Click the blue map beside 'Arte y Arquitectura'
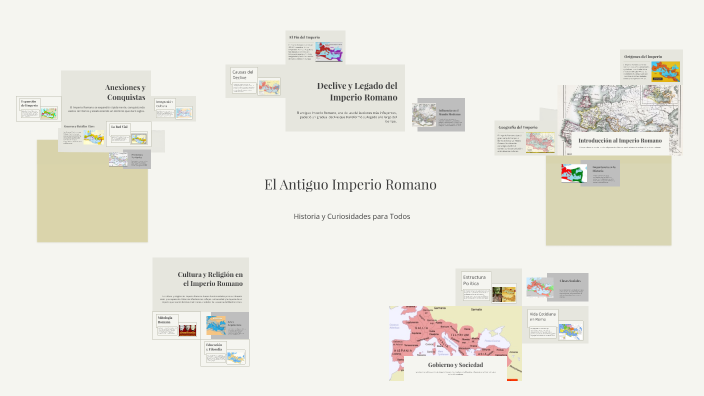The image size is (704, 396). (216, 326)
